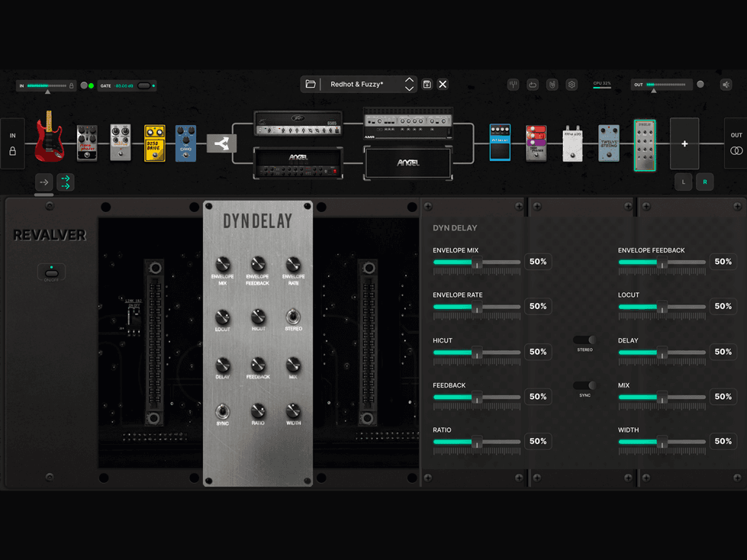
Task: Open the preset browser folder icon
Action: (x=311, y=84)
